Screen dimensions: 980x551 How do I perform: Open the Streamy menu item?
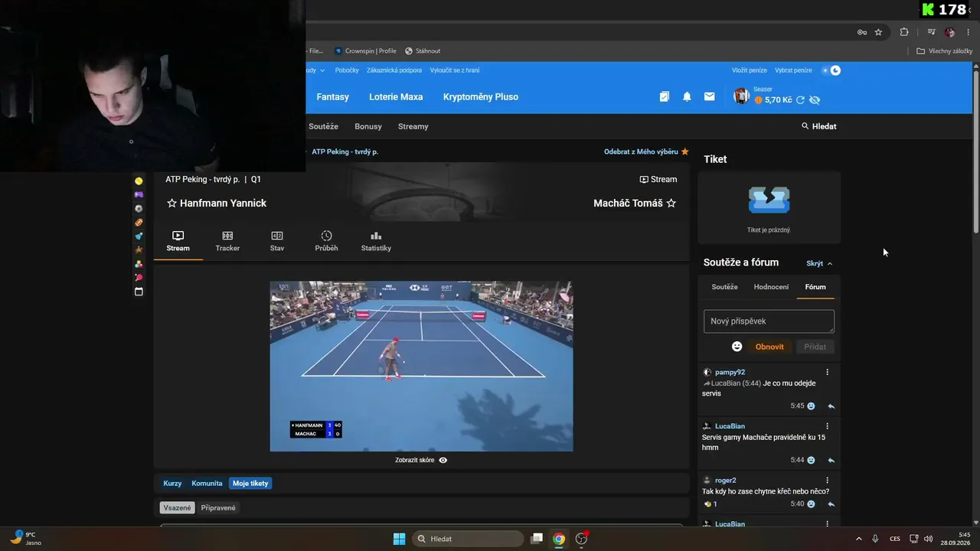point(413,126)
